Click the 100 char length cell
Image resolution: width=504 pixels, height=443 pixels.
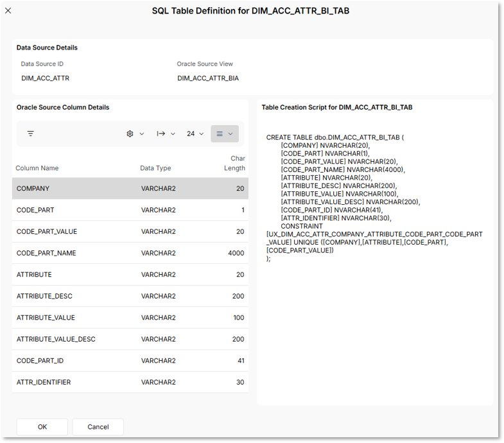[238, 318]
